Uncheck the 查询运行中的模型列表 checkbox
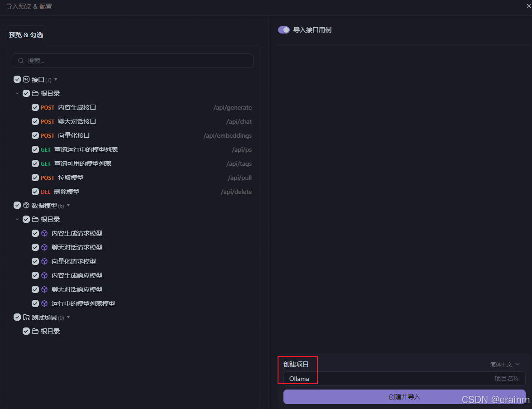 tap(35, 149)
